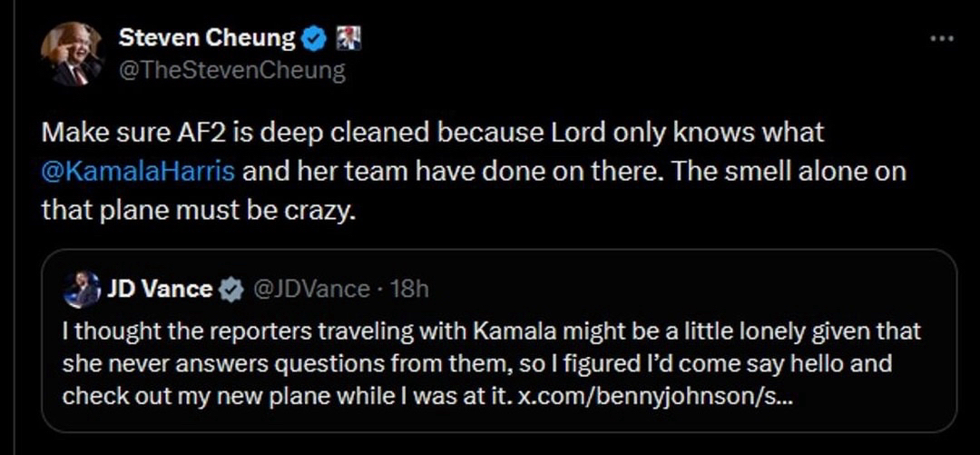Open the @KamalaHarris mention

(x=138, y=171)
